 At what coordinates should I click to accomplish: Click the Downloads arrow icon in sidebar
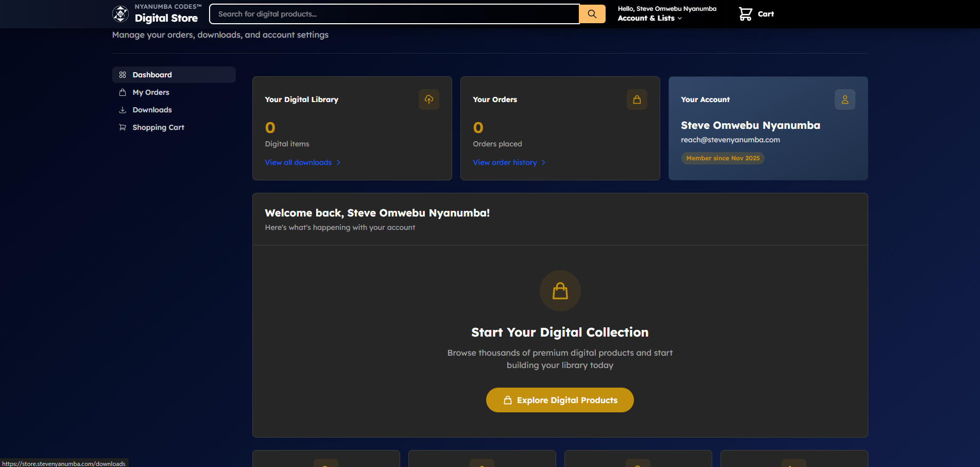point(123,110)
